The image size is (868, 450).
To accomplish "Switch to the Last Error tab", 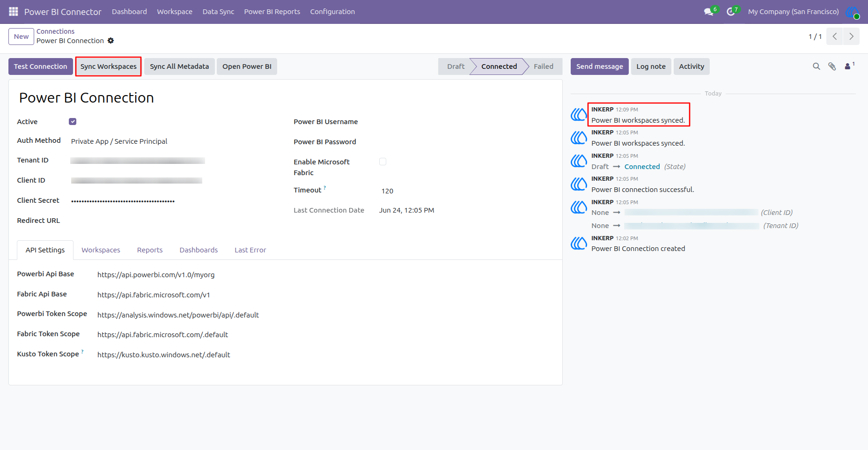I will pos(250,250).
